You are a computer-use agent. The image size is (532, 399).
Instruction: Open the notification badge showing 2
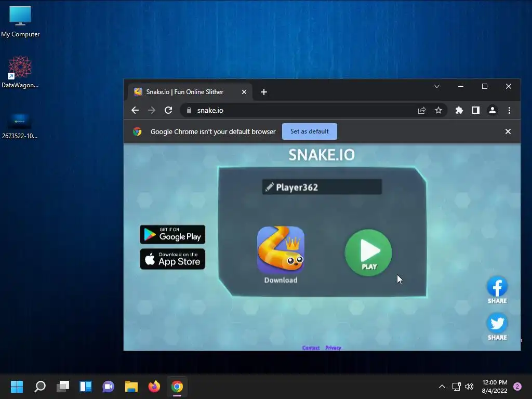pos(517,387)
